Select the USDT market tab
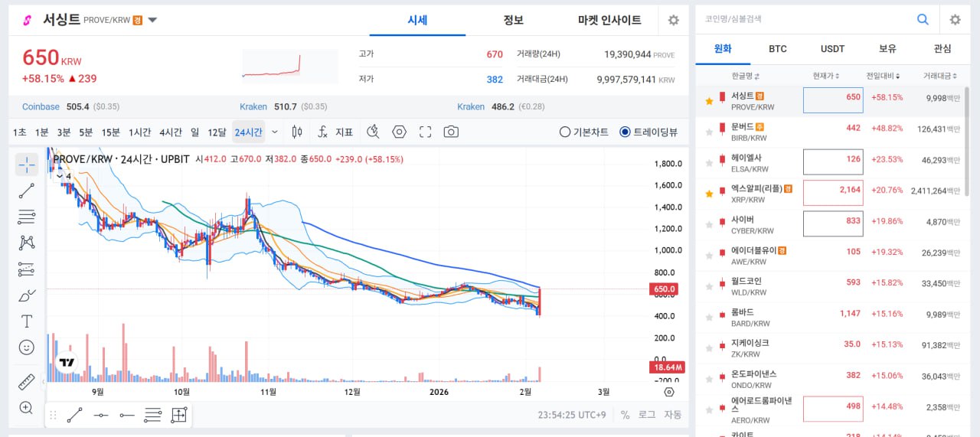Screen dimensions: 980x437 click(832, 48)
